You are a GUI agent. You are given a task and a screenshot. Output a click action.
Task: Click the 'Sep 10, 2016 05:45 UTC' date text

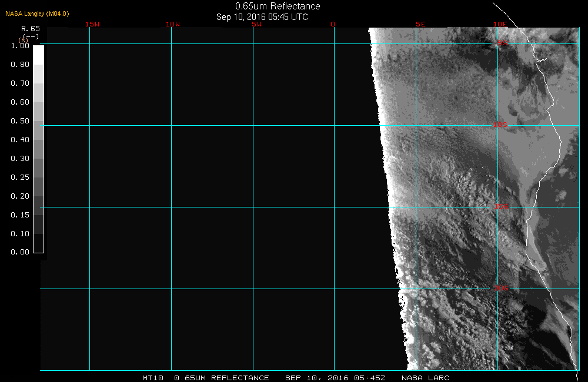coord(262,17)
